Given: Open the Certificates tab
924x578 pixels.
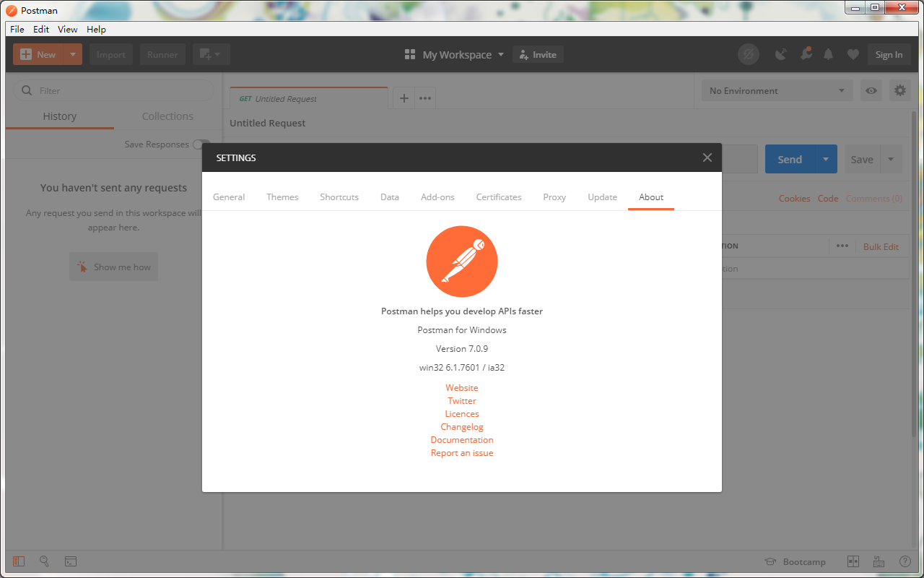Looking at the screenshot, I should click(499, 197).
